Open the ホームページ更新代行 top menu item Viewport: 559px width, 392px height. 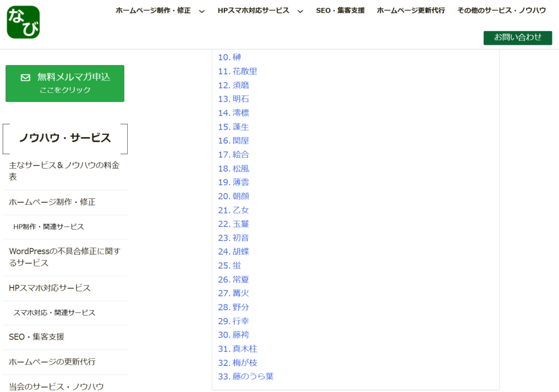[x=411, y=10]
